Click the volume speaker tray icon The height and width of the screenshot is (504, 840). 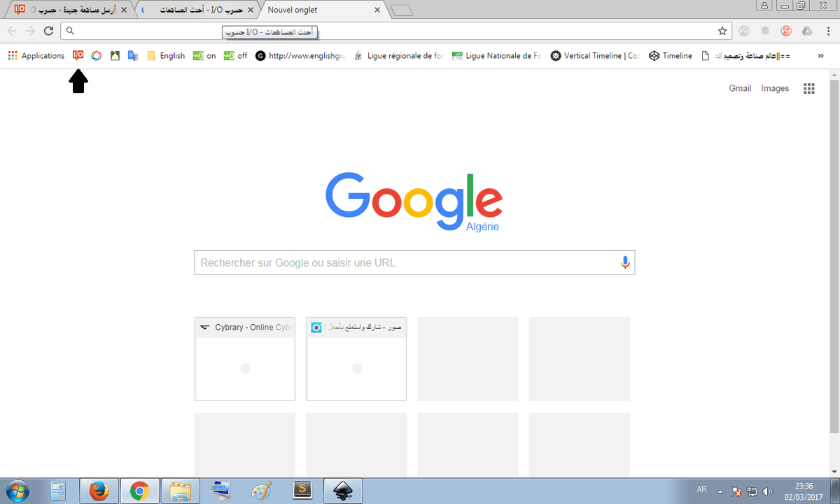coord(768,491)
